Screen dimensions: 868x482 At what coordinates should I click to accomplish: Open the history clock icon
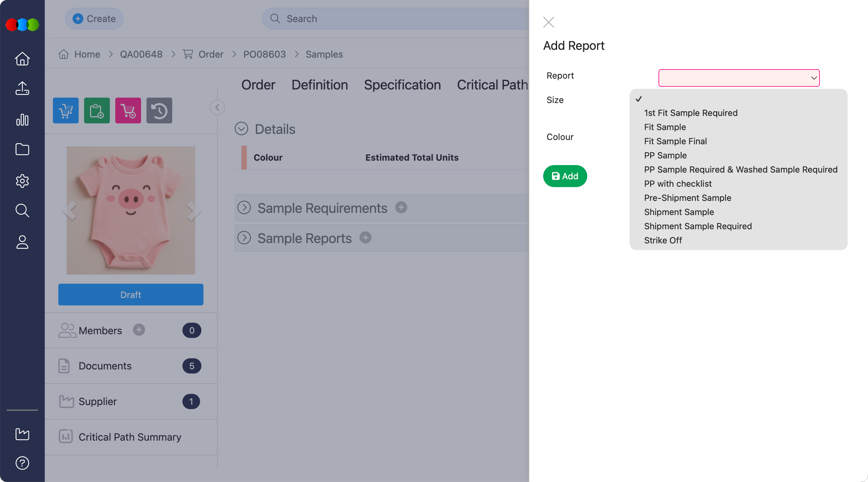point(159,111)
